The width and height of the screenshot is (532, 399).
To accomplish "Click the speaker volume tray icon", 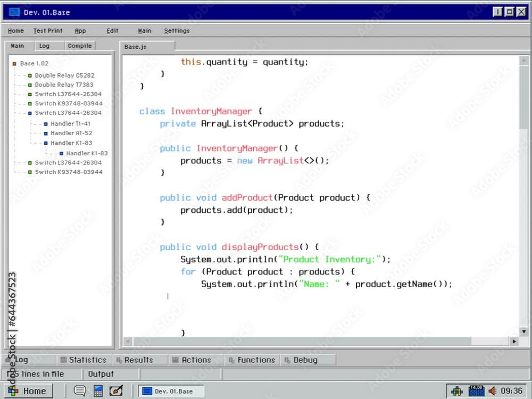I will (493, 391).
